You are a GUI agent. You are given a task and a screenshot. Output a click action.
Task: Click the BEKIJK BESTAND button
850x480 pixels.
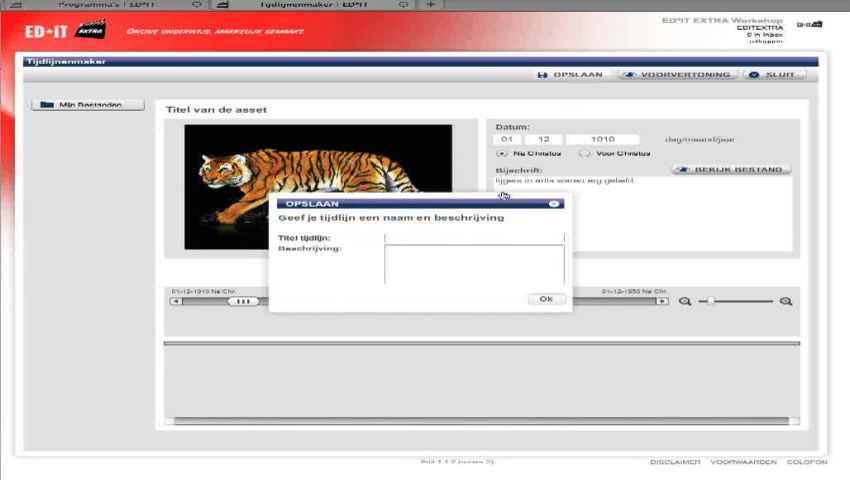click(731, 170)
